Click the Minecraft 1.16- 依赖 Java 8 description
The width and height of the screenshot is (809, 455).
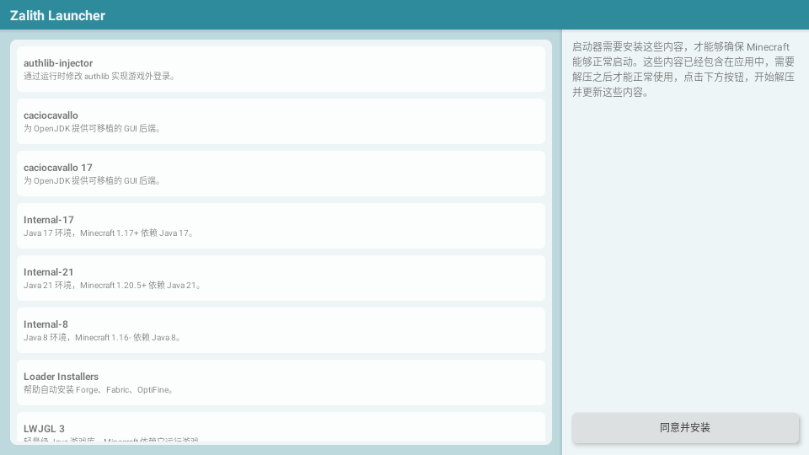pyautogui.click(x=102, y=338)
